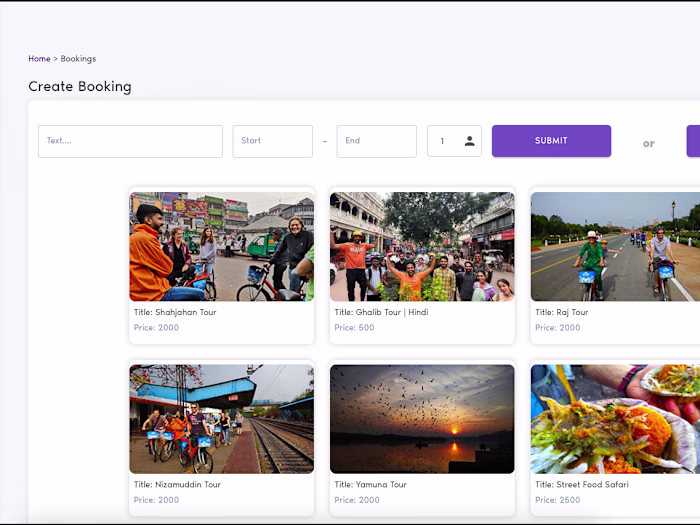This screenshot has width=700, height=525.
Task: Select the Ghalib Tour Hindi photo
Action: (x=422, y=247)
